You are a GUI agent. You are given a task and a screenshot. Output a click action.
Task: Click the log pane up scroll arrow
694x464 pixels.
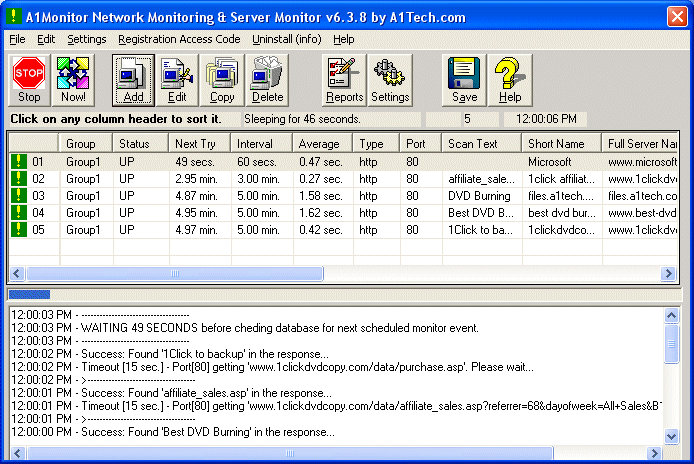(671, 315)
